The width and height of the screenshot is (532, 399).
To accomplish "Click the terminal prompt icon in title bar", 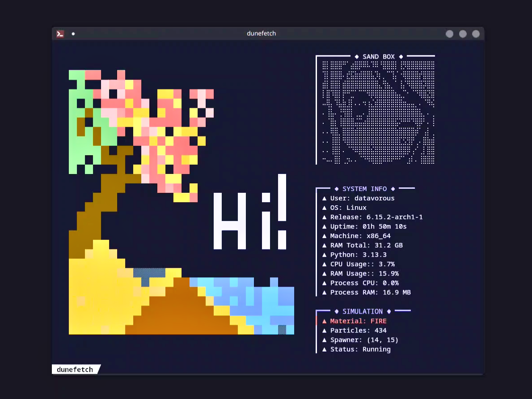I will tap(60, 34).
